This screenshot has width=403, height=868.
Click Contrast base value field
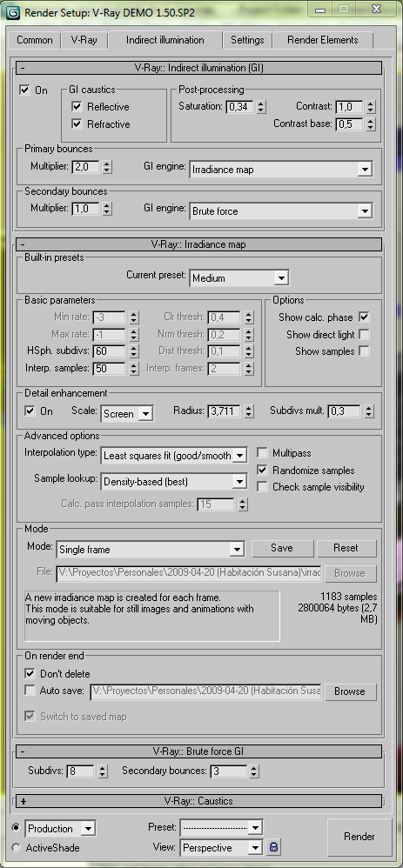click(349, 124)
